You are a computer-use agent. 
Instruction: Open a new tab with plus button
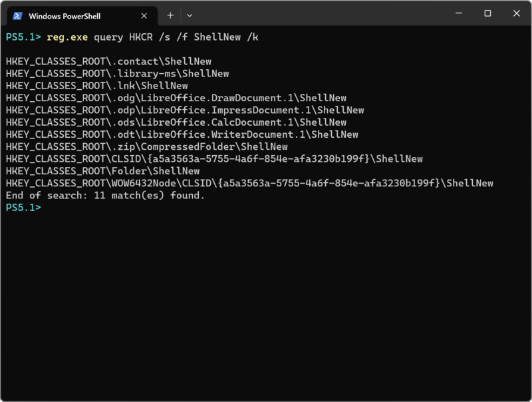(x=170, y=15)
